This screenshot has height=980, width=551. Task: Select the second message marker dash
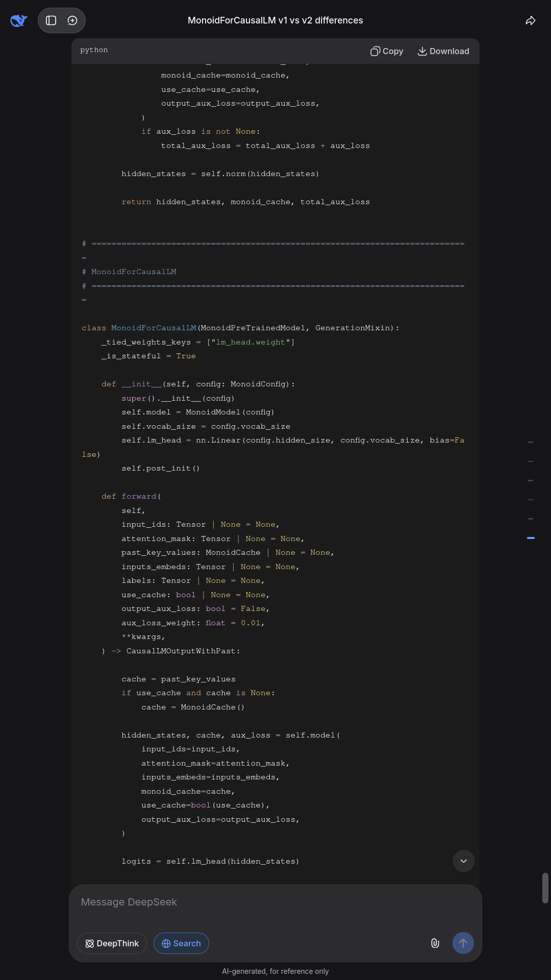click(x=531, y=461)
